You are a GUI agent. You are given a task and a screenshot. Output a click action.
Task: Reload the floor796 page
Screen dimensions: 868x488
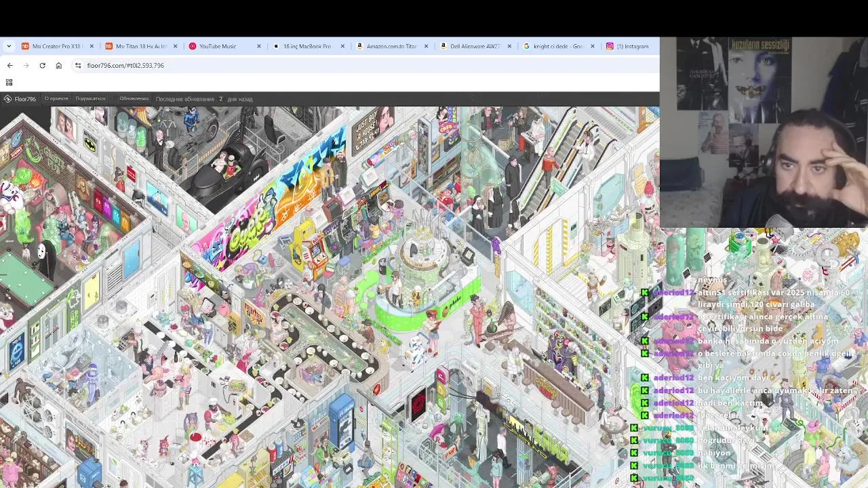click(x=42, y=65)
